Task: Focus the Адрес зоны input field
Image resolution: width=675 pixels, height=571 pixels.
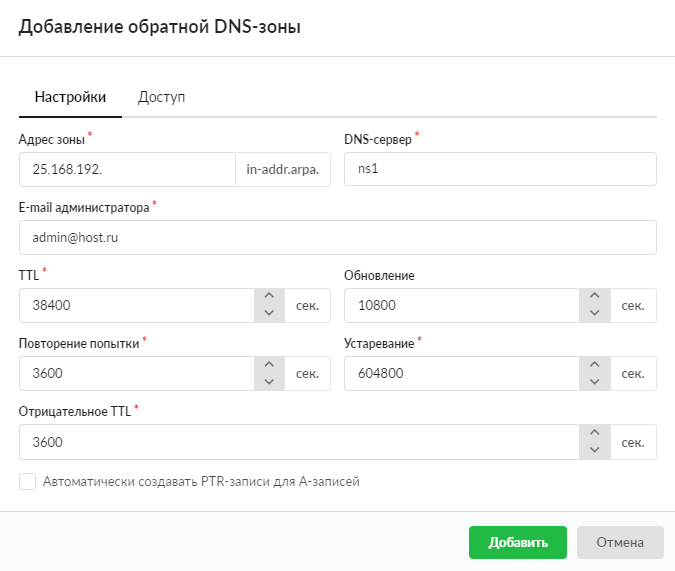Action: click(126, 170)
